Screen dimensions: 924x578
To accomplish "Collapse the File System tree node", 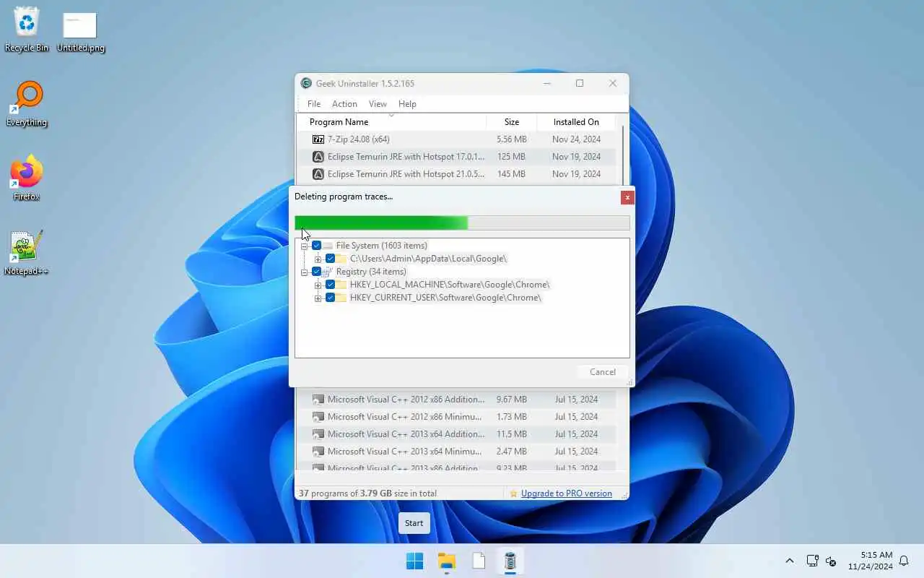I will coord(304,246).
